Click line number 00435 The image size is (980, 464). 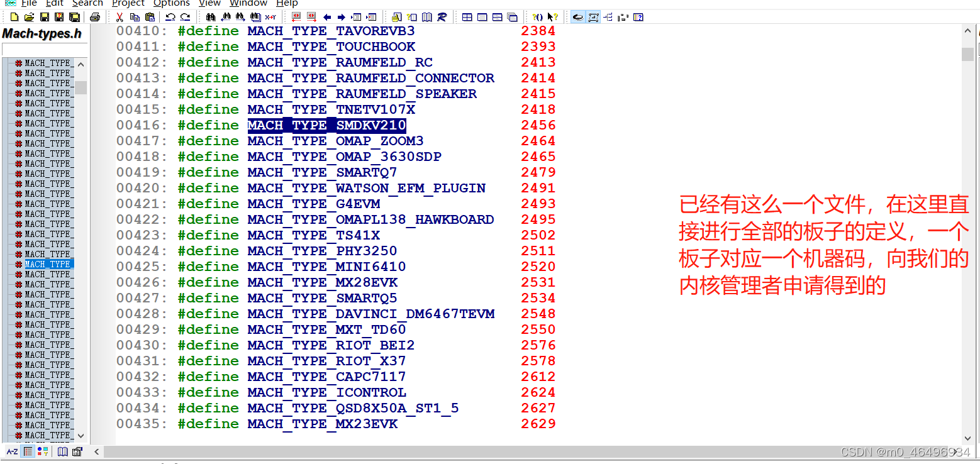coord(142,424)
